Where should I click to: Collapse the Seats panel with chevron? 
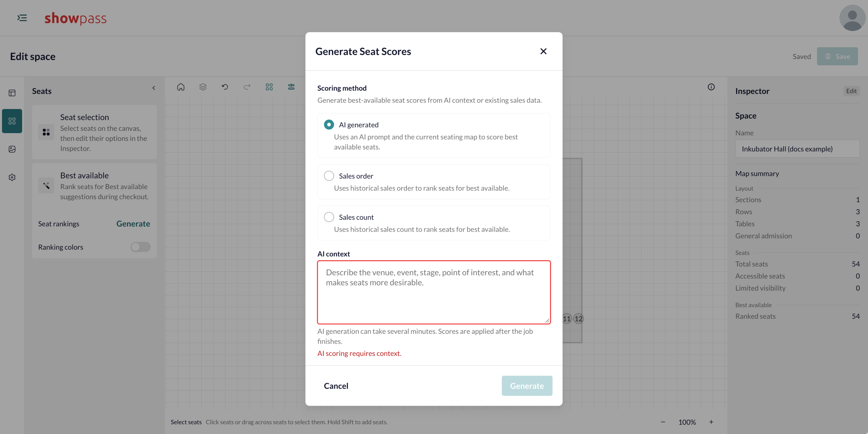154,88
